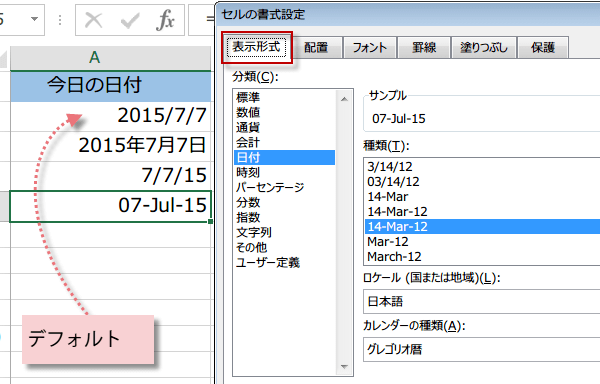The width and height of the screenshot is (600, 384).
Task: Select 分数 category
Action: pyautogui.click(x=284, y=202)
